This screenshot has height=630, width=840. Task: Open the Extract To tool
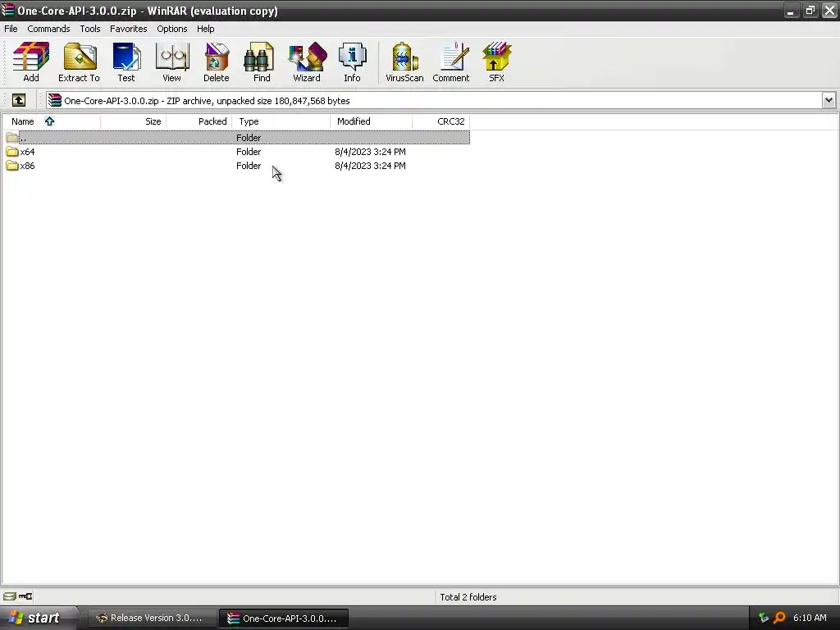point(79,62)
